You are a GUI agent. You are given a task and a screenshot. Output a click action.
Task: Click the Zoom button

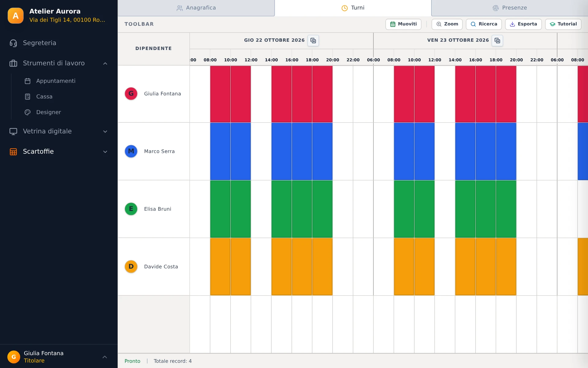447,24
